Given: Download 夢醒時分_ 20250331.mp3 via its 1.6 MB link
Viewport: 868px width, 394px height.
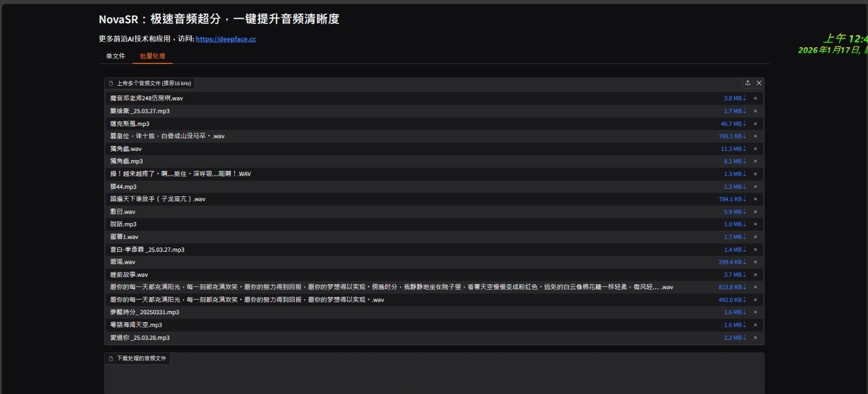Looking at the screenshot, I should coord(735,312).
